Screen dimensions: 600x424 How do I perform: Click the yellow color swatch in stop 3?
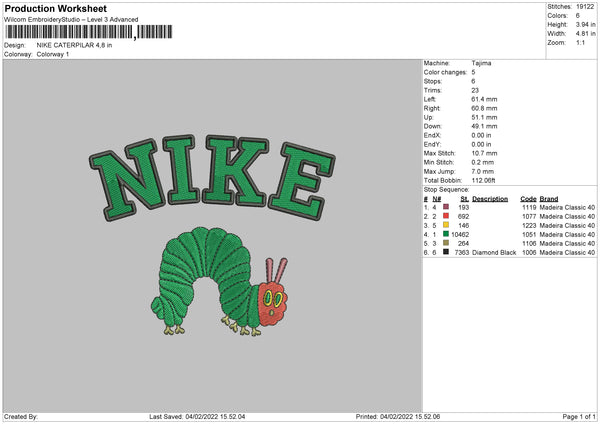(446, 225)
